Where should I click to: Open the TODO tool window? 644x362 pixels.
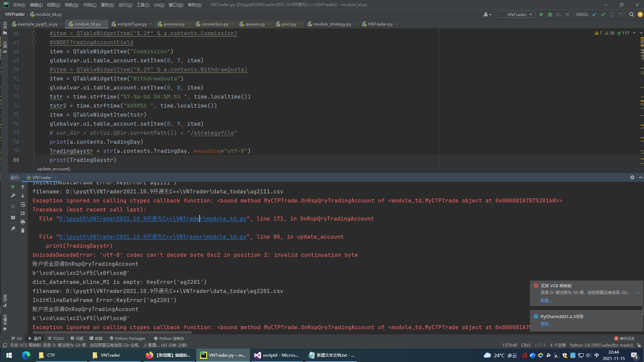pyautogui.click(x=55, y=338)
